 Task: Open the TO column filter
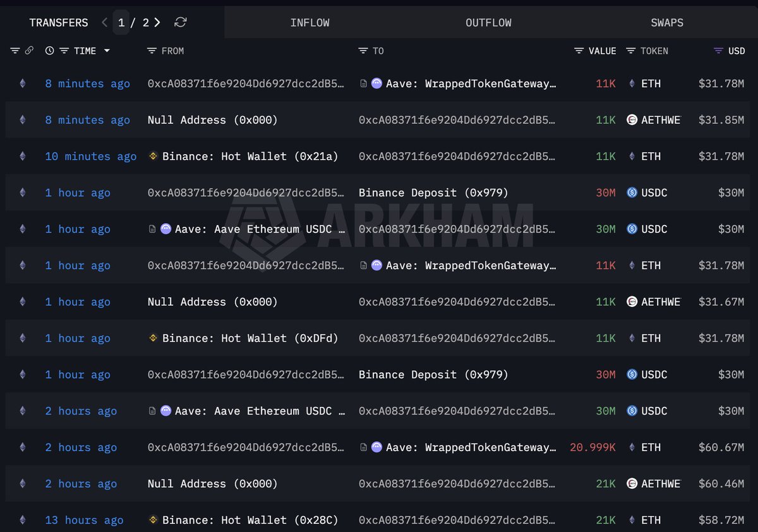(363, 51)
